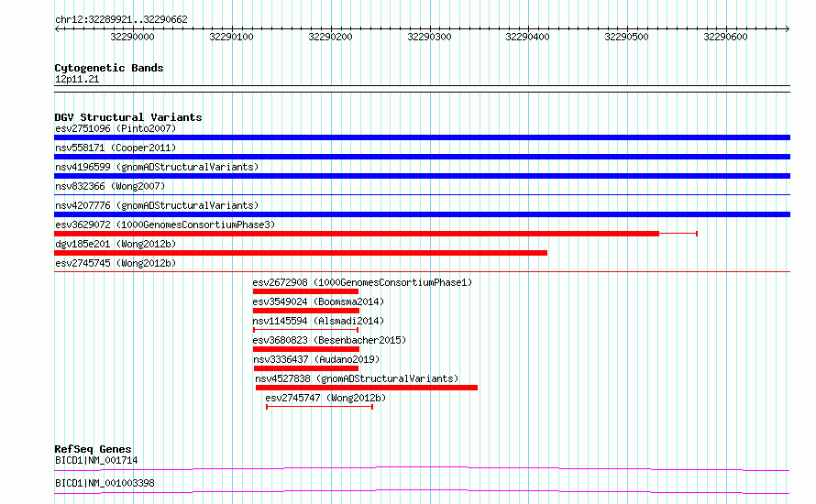Click the red bar under esv2672908
816x504 pixels.
305,291
